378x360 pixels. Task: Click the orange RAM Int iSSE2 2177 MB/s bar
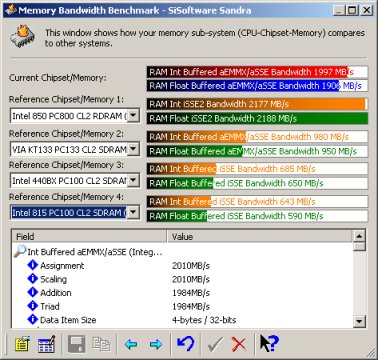[x=257, y=104]
